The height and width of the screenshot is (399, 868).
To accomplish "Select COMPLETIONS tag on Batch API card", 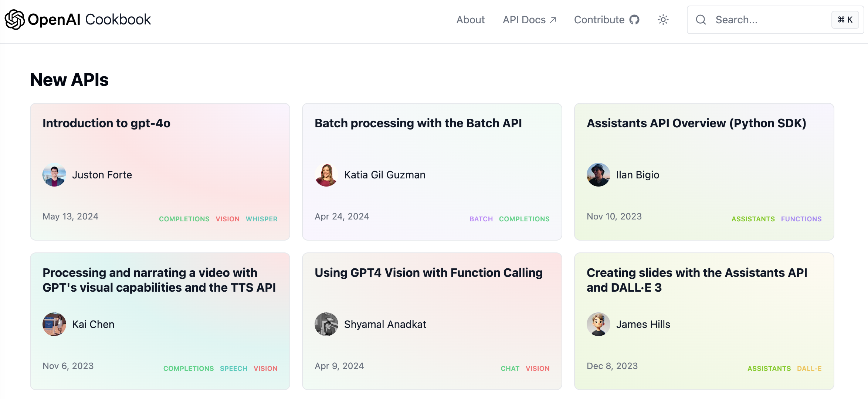I will (524, 219).
